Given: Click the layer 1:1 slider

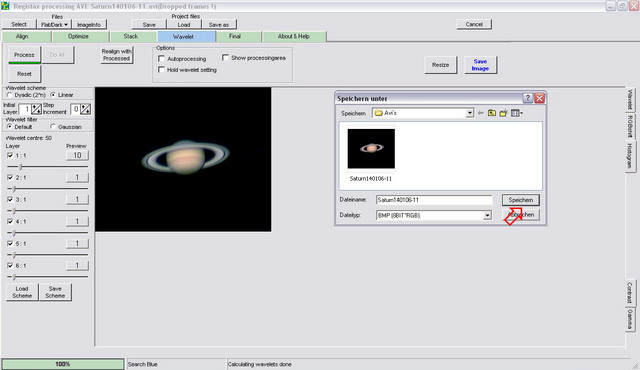Looking at the screenshot, I should (x=47, y=166).
